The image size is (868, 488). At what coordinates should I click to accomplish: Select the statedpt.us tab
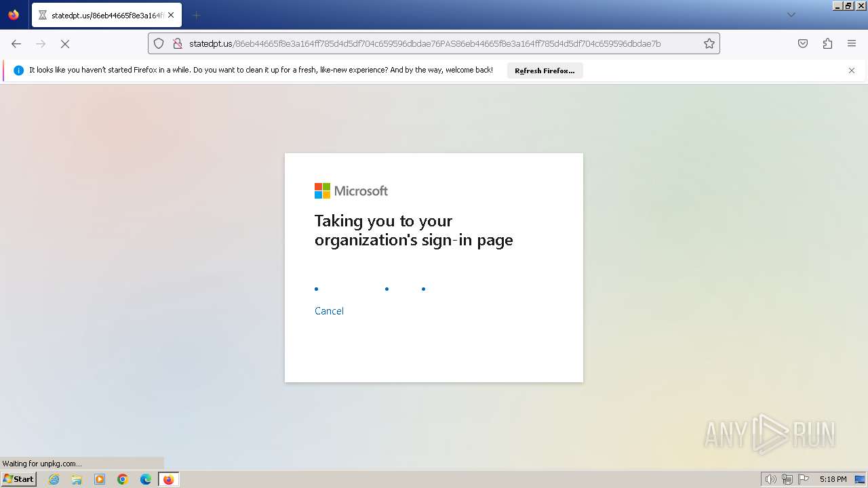106,15
